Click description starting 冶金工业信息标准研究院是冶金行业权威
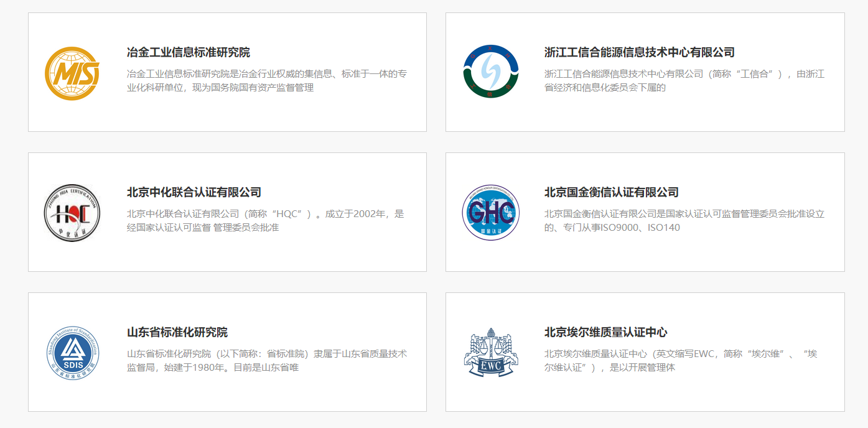868x428 pixels. [267, 81]
